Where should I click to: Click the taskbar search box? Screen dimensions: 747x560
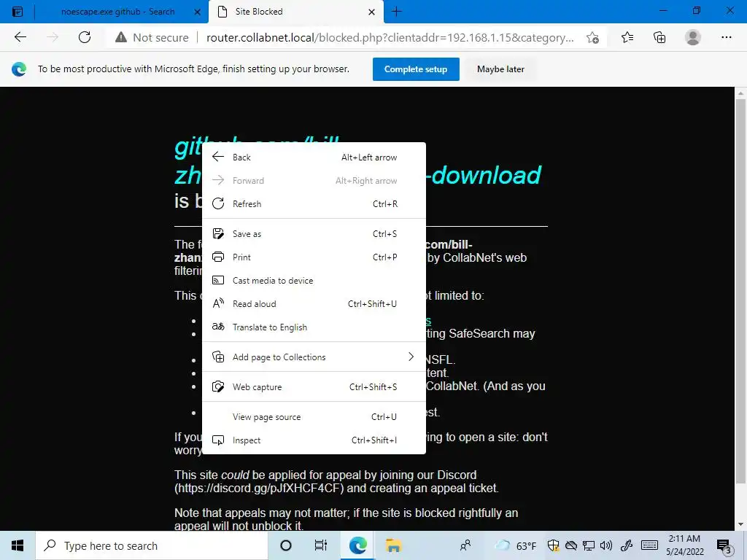[152, 545]
